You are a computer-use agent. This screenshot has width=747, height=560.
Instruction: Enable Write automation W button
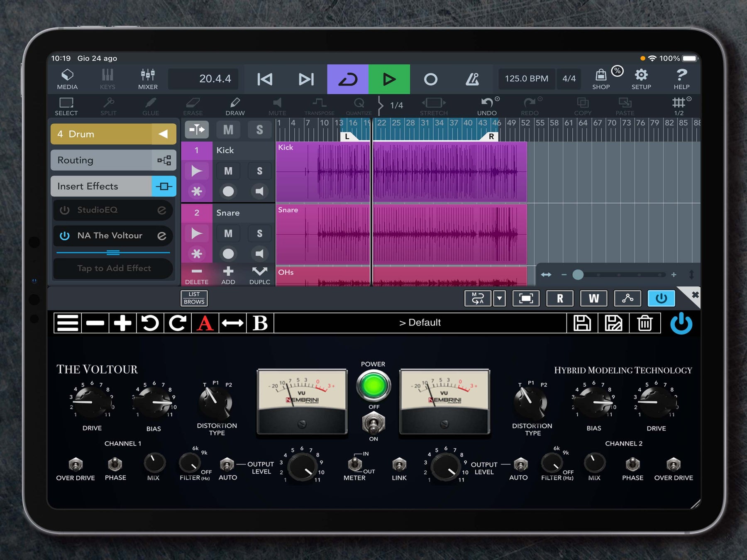pos(594,298)
